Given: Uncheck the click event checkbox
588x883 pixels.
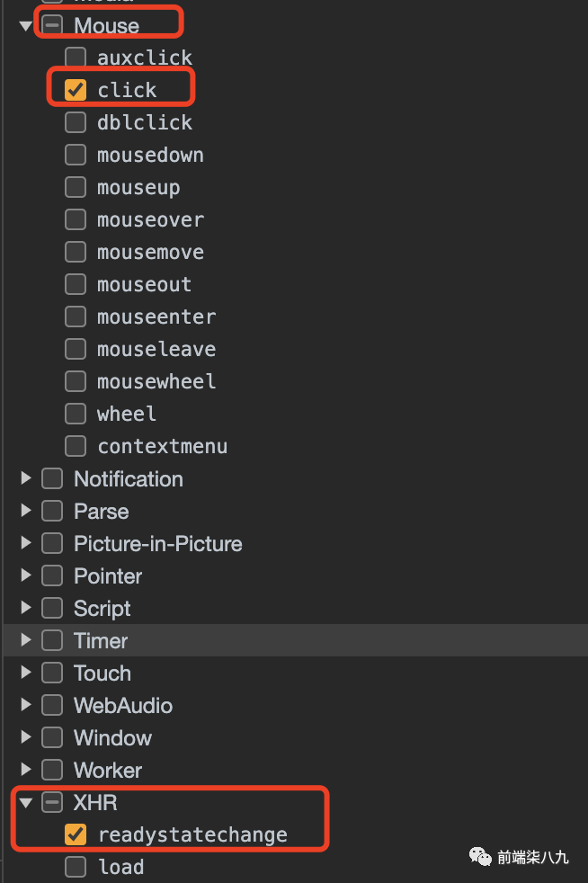Looking at the screenshot, I should click(x=76, y=90).
